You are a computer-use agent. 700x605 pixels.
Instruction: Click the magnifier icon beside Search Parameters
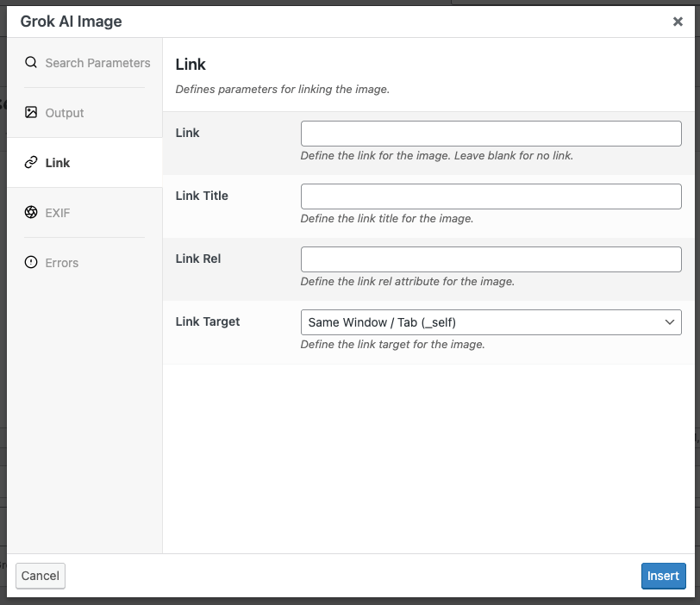tap(31, 63)
